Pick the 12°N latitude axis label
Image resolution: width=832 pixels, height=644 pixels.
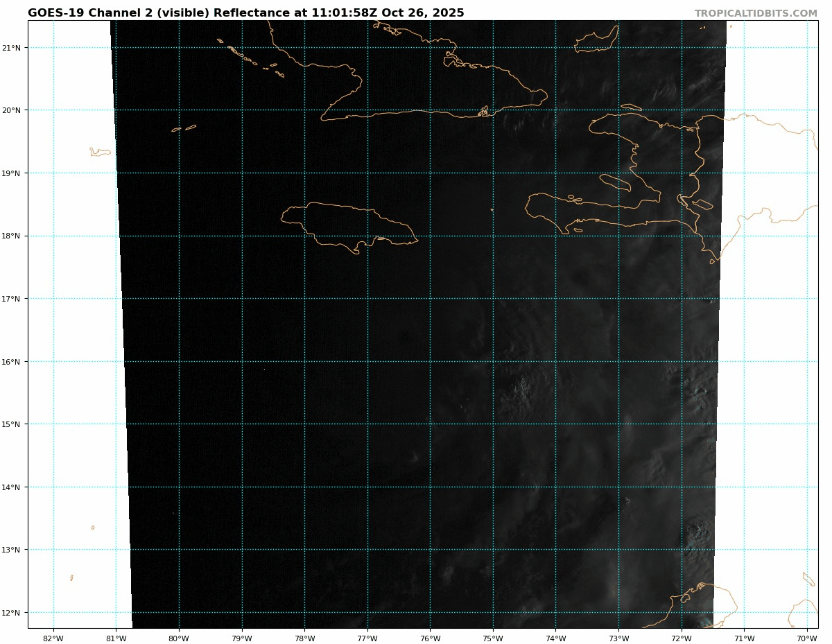(13, 613)
